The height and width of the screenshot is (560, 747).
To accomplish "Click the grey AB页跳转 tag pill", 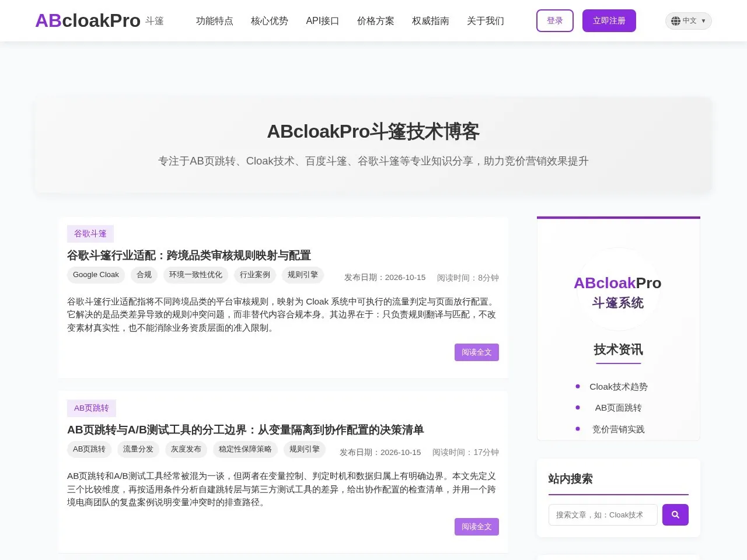I will 89,449.
